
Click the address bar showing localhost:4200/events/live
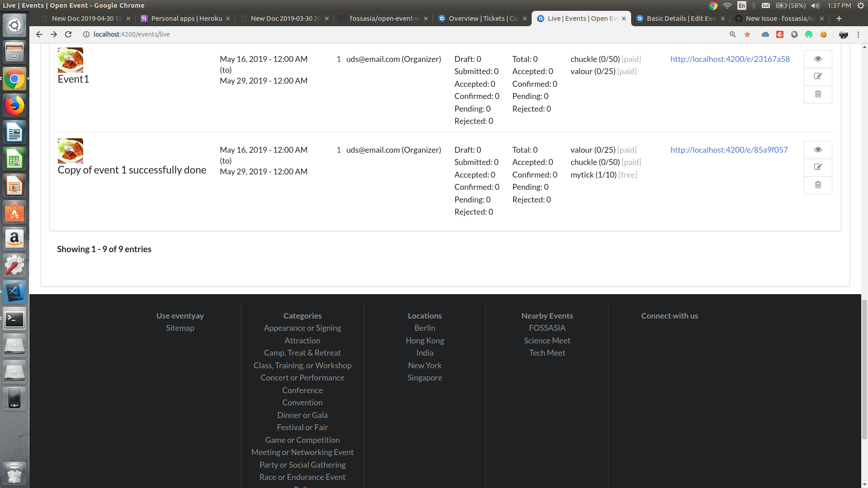[x=402, y=34]
